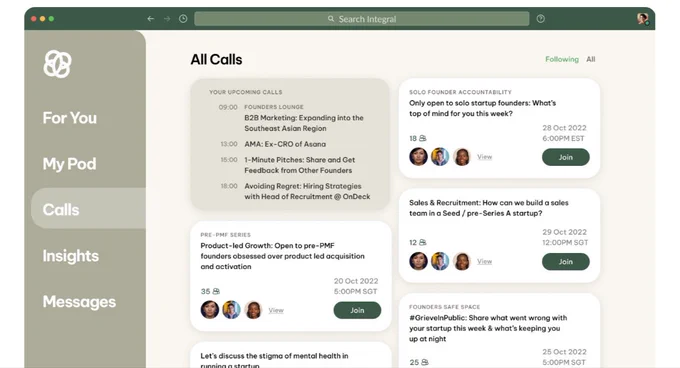View attendees of Sales & Recruitment call
The height and width of the screenshot is (368, 680).
tap(484, 261)
